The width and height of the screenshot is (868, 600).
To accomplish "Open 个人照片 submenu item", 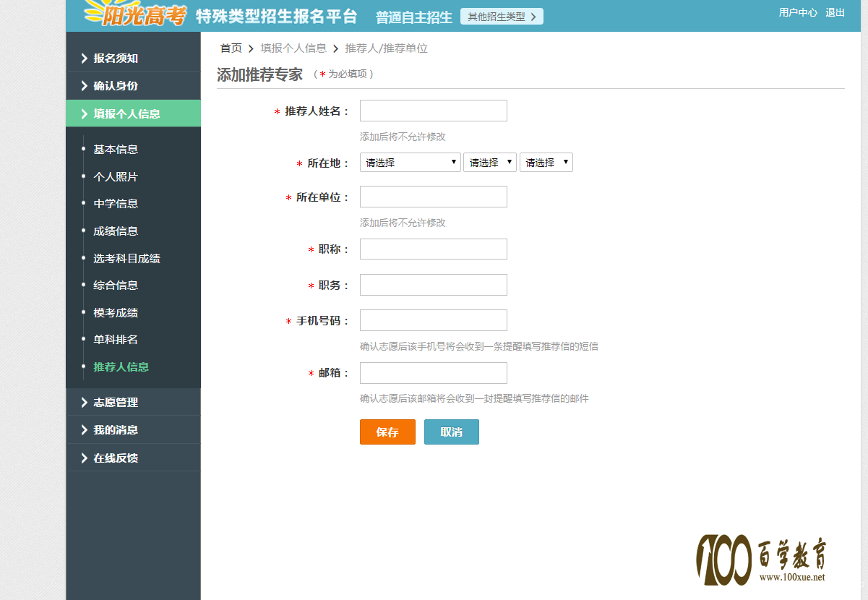I will [x=116, y=176].
